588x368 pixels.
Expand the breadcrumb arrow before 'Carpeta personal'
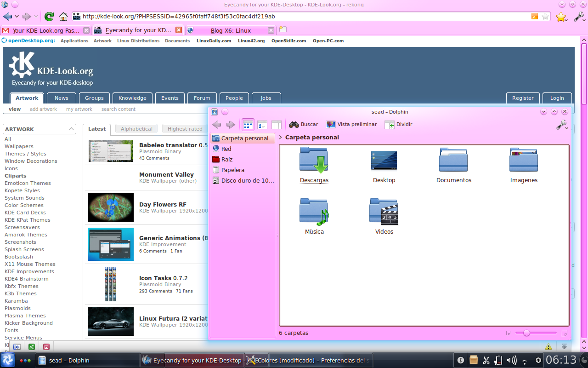point(281,137)
